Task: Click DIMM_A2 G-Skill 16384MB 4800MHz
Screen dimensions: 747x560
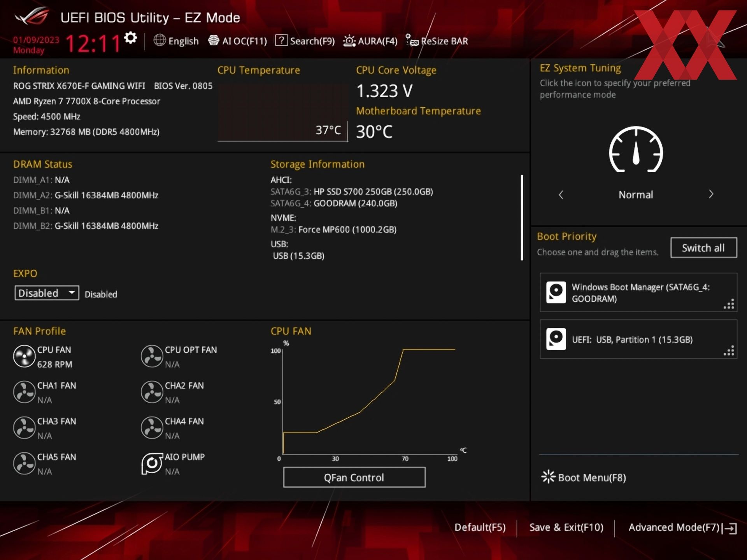Action: point(86,195)
